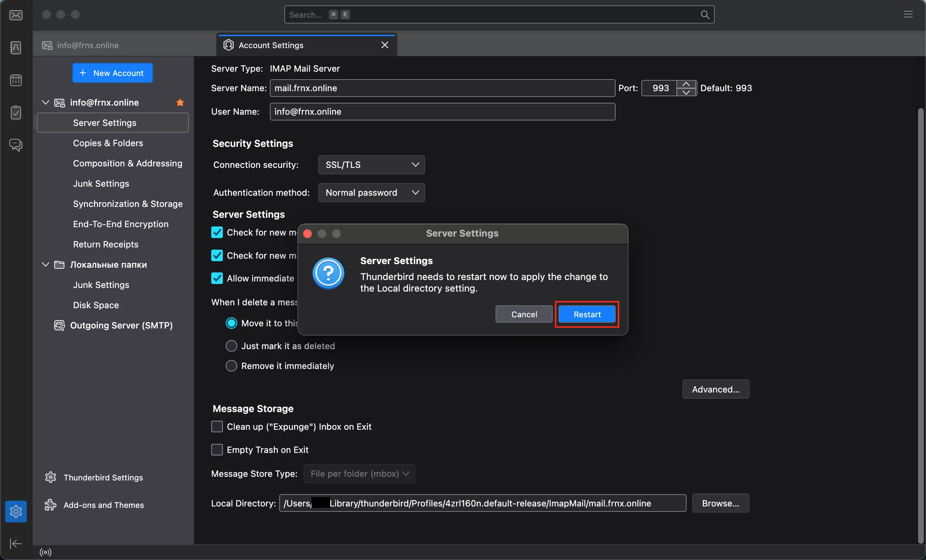Open the Chat icon in sidebar
The height and width of the screenshot is (560, 926).
(x=16, y=145)
